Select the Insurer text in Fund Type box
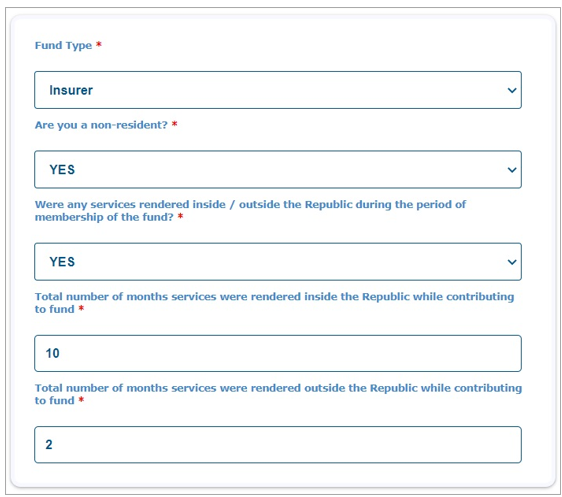 71,90
